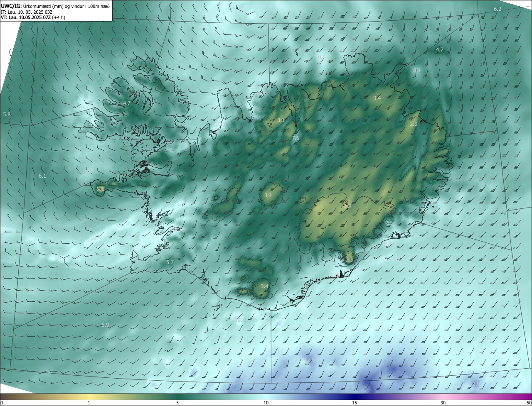Viewport: 532px width, 406px height.
Task: Click the map title 'UWC/IG: Úrkomumætti (mm) og vindur í 100m hæð'
Action: 55,5
